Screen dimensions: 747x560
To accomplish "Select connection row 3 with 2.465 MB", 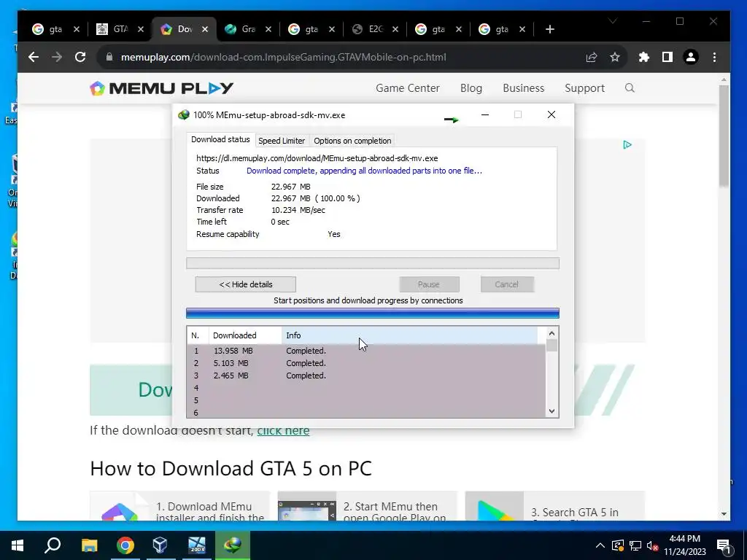I will [x=366, y=376].
